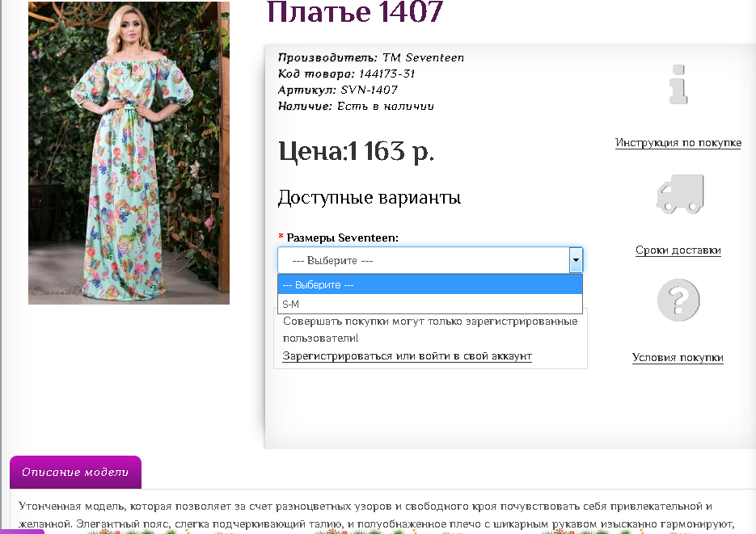Choose the S-M size option
756x534 pixels.
tap(430, 304)
